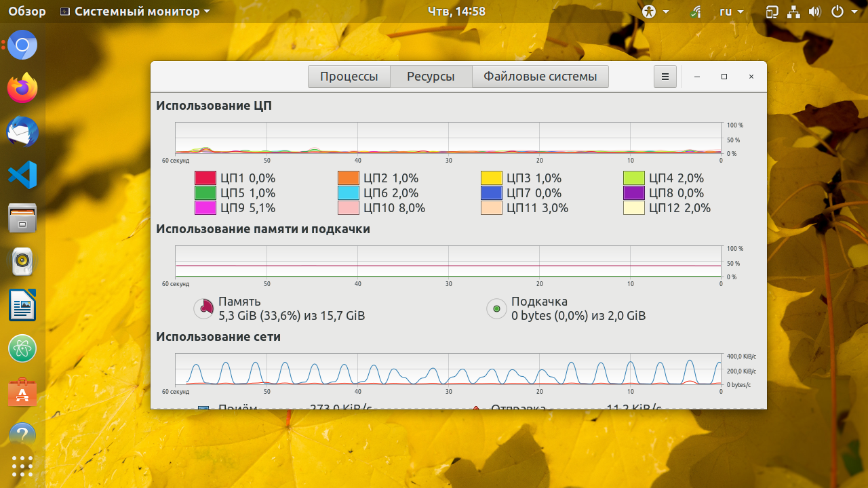Open the Files manager dock icon
The image size is (868, 488).
click(22, 218)
